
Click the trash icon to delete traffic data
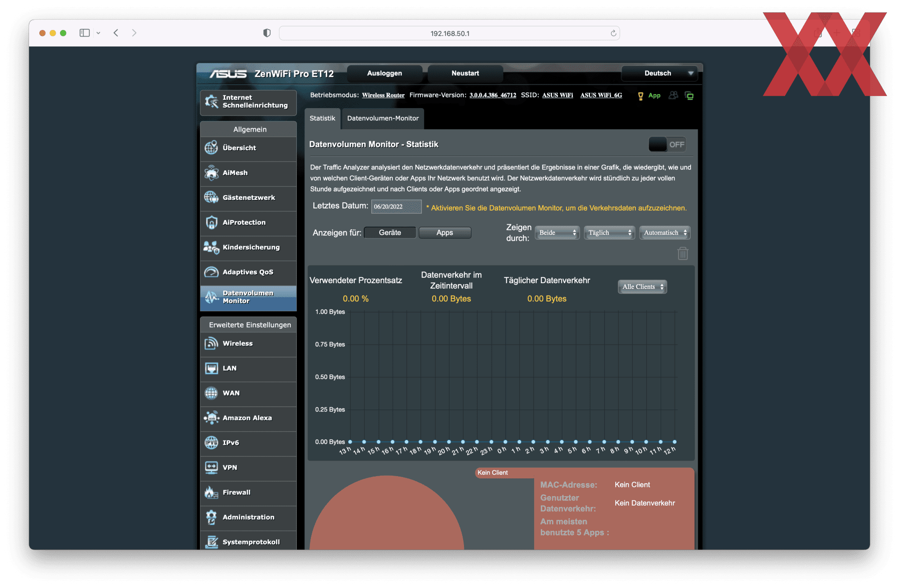(x=683, y=253)
